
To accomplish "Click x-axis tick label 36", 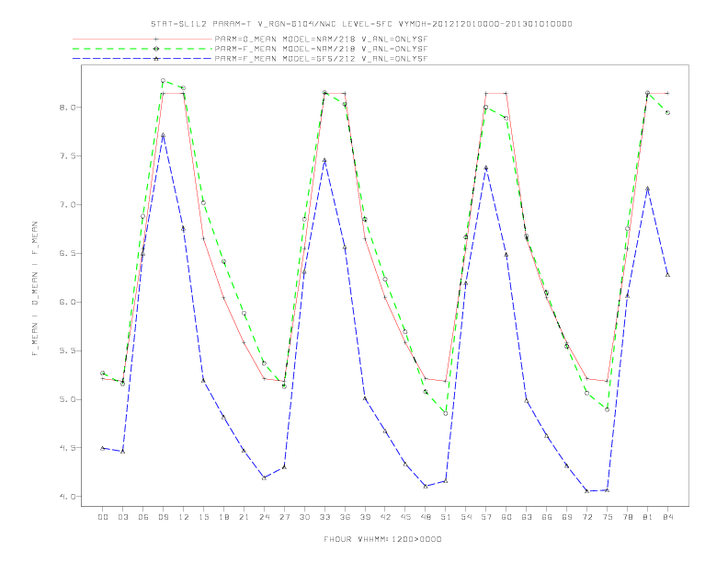I will tap(345, 517).
